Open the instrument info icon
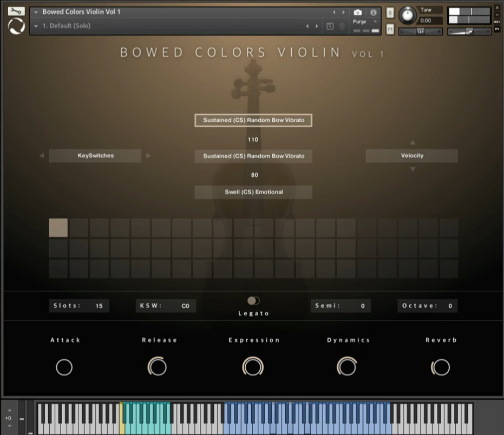 [x=373, y=12]
